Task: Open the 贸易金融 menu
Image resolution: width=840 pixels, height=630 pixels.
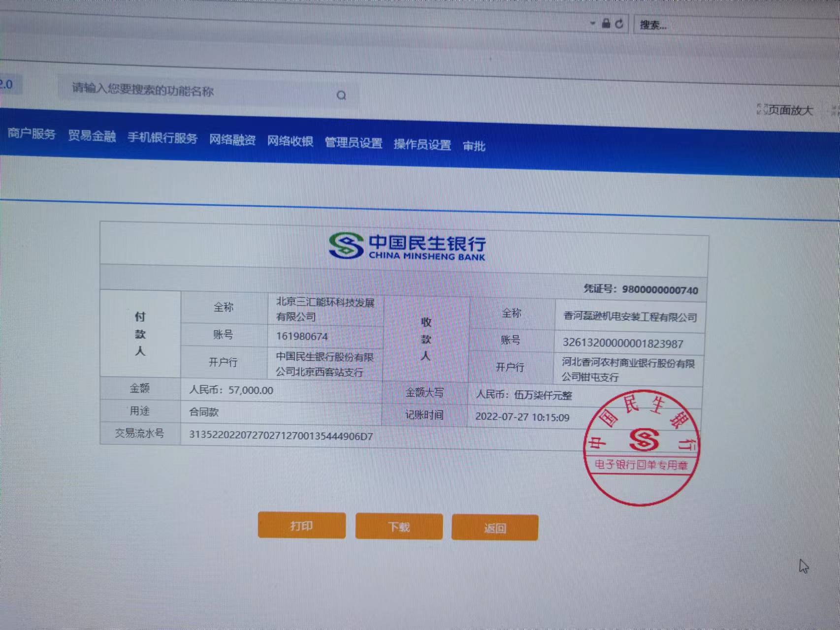Action: point(92,136)
